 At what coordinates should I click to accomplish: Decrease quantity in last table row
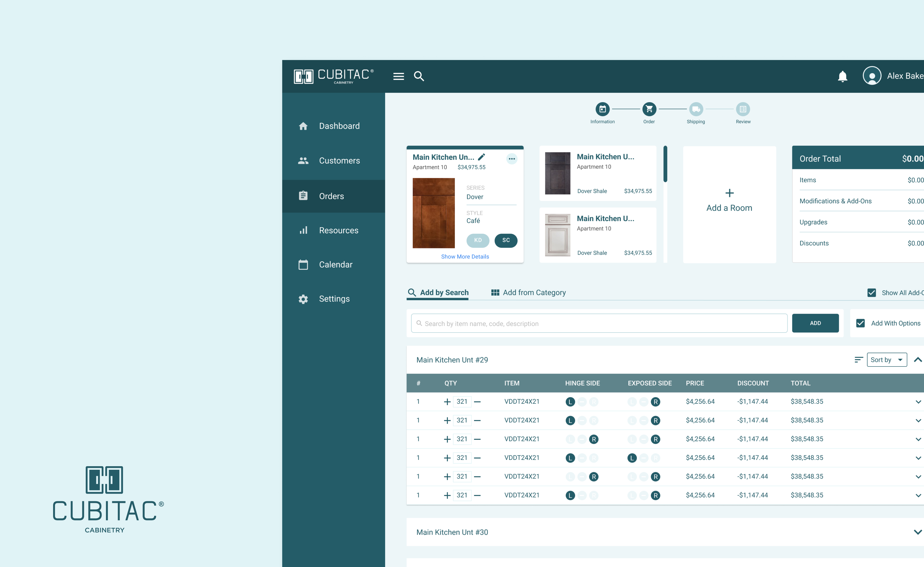pyautogui.click(x=477, y=496)
